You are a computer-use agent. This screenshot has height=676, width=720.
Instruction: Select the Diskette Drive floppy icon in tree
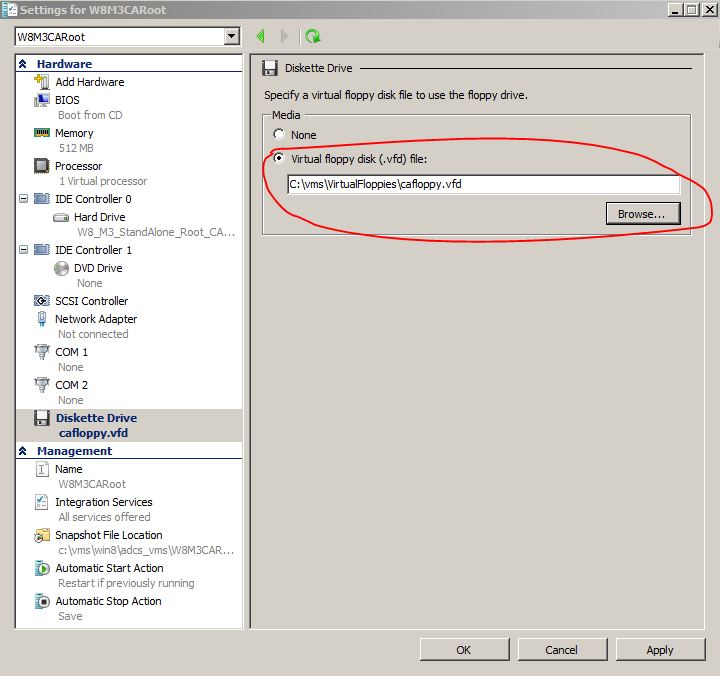(41, 418)
